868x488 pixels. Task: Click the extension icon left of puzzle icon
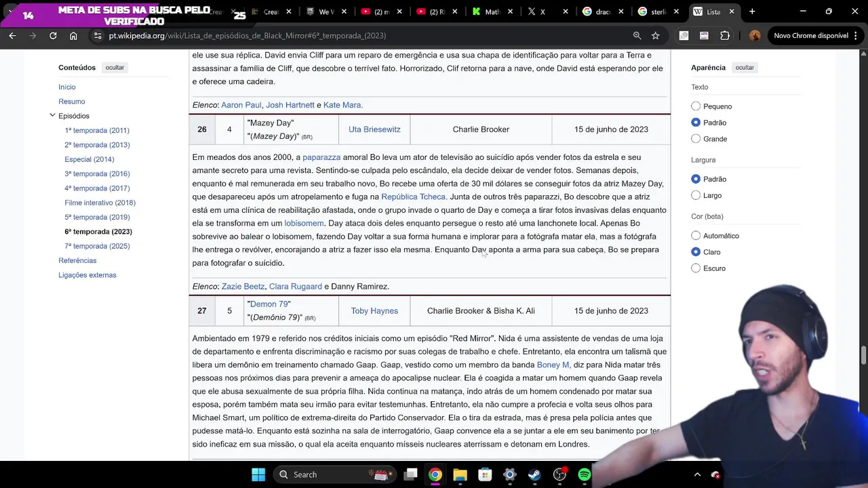point(705,35)
